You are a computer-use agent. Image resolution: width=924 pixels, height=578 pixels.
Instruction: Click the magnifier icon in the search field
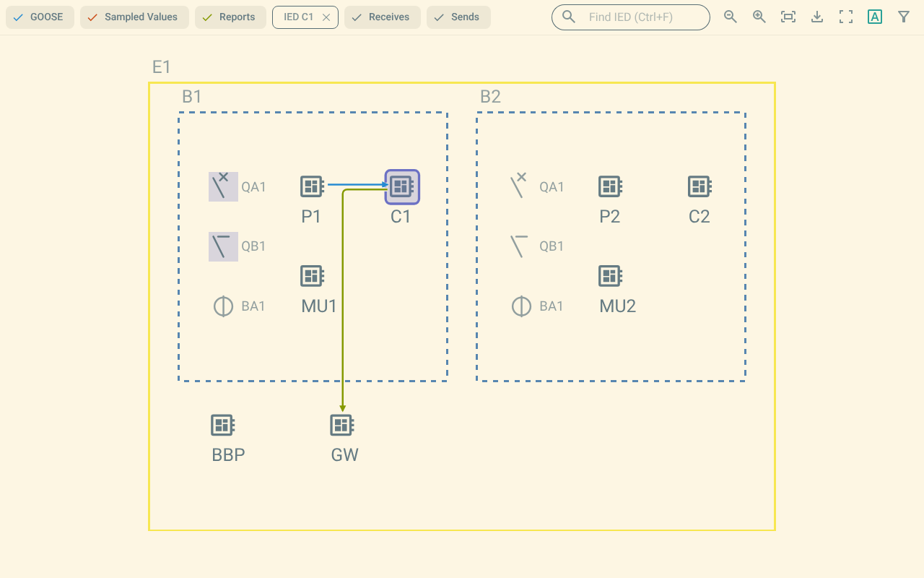(x=569, y=17)
